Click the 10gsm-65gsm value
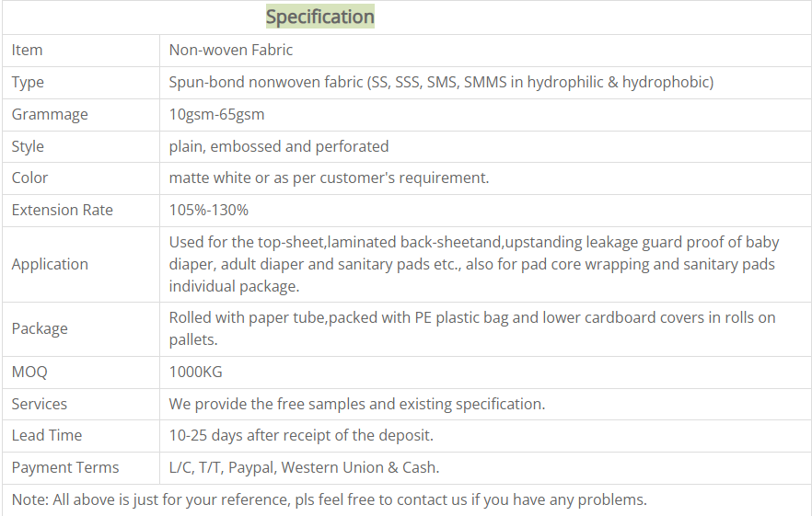The height and width of the screenshot is (516, 812). click(216, 114)
